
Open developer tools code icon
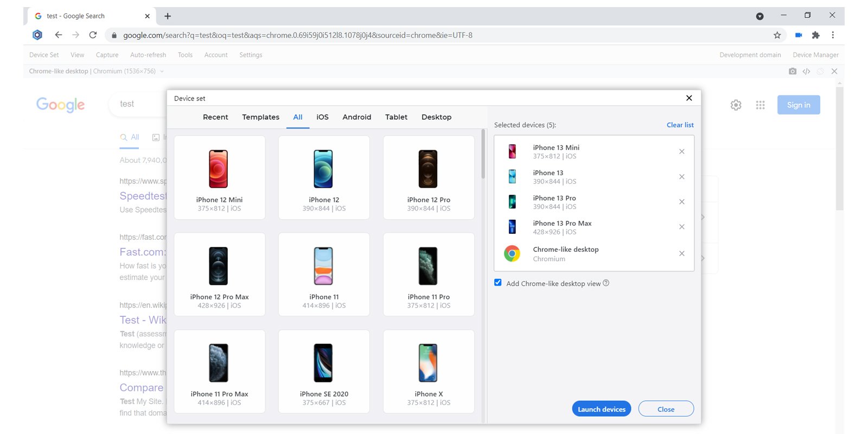click(806, 71)
